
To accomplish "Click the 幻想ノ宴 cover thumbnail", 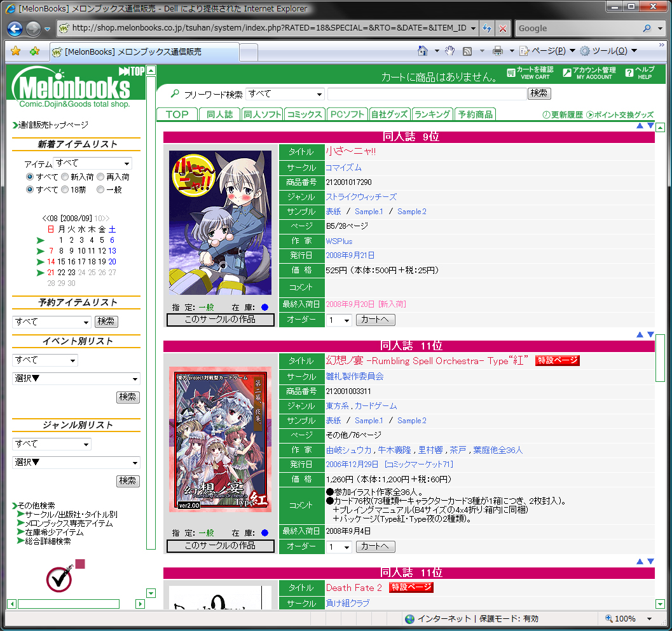I will tap(220, 439).
